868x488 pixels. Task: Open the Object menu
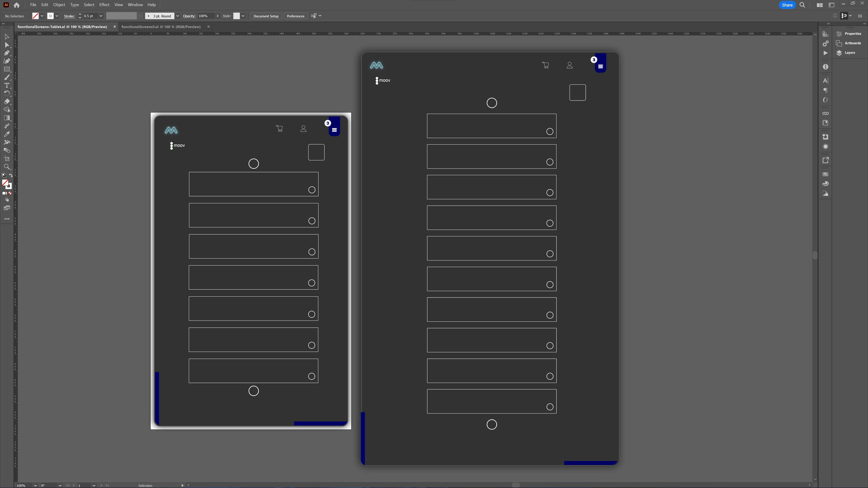click(x=59, y=5)
